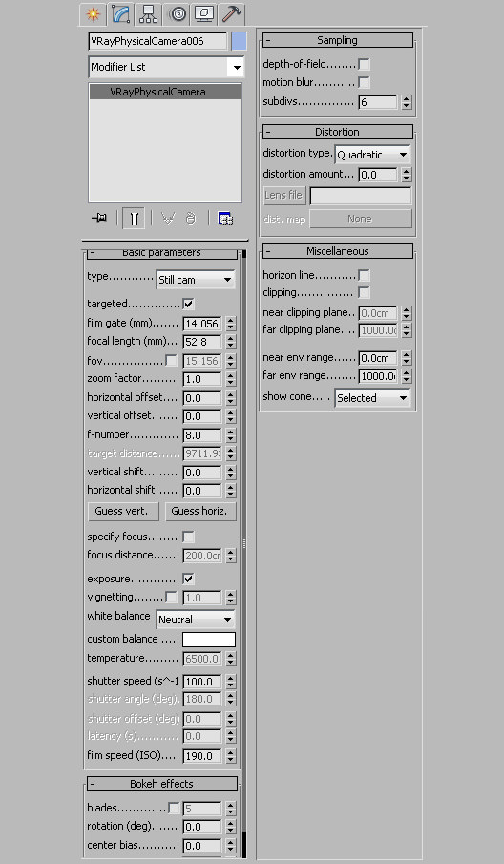Click the film gate value field

click(202, 324)
